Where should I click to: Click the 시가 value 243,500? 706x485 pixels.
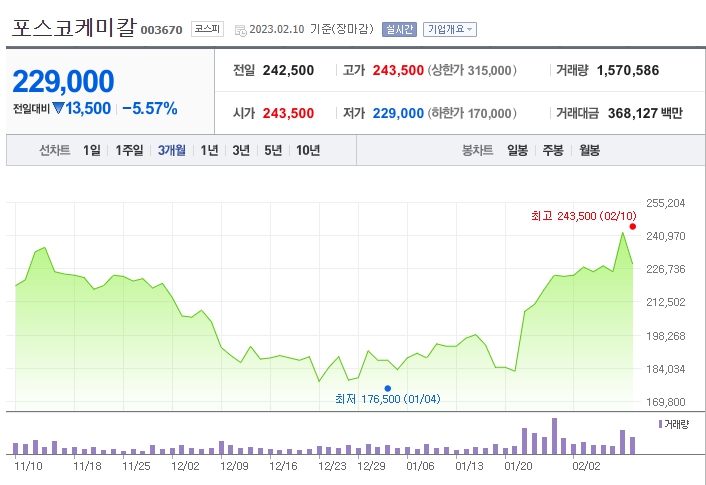click(x=288, y=113)
